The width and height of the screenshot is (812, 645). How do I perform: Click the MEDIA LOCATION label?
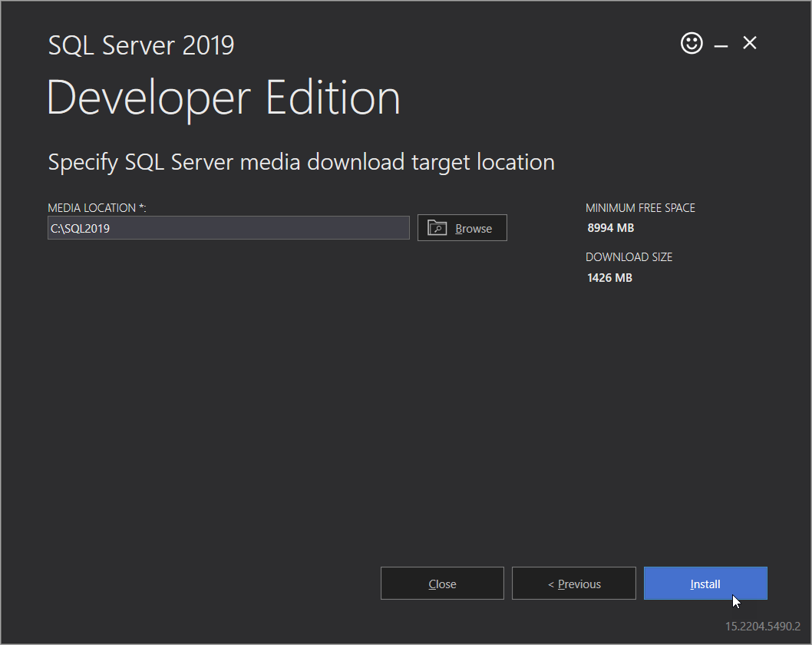click(97, 208)
